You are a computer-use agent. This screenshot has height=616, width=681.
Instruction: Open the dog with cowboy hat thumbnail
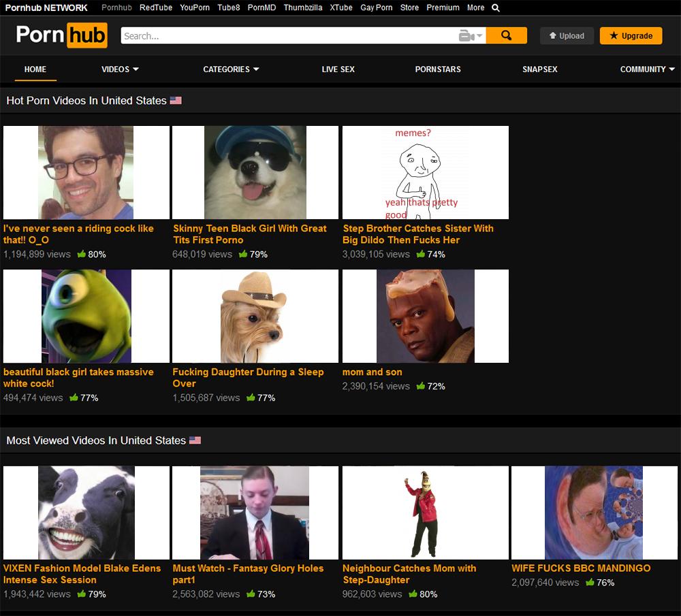(255, 316)
